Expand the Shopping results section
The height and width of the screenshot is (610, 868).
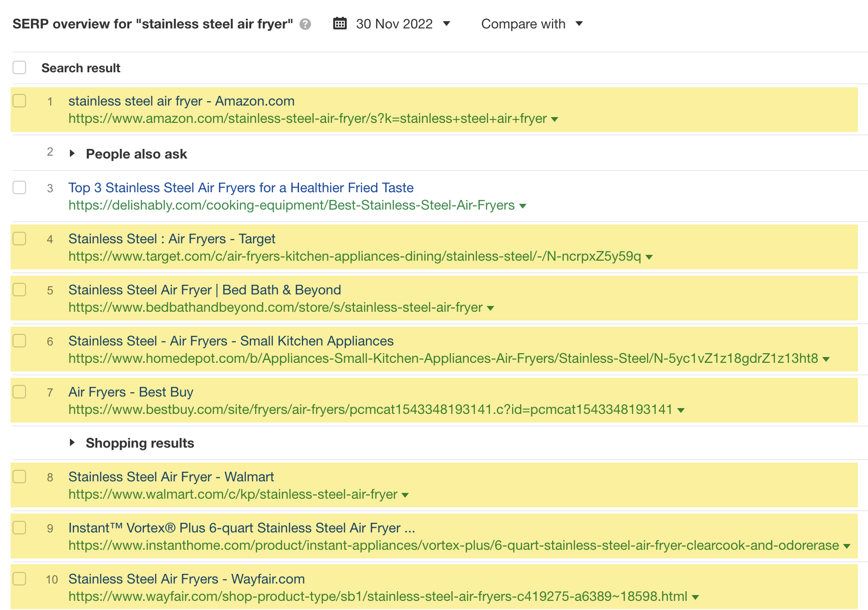coord(72,443)
